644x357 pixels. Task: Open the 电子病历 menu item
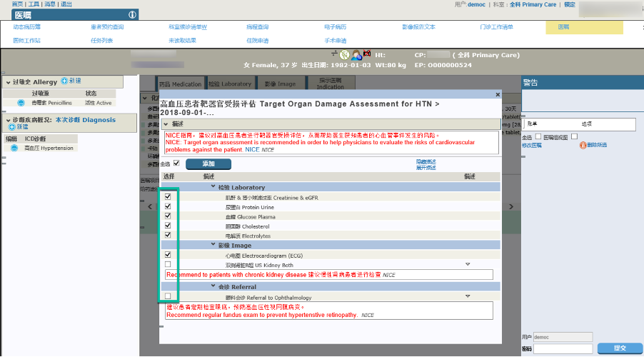[x=335, y=26]
